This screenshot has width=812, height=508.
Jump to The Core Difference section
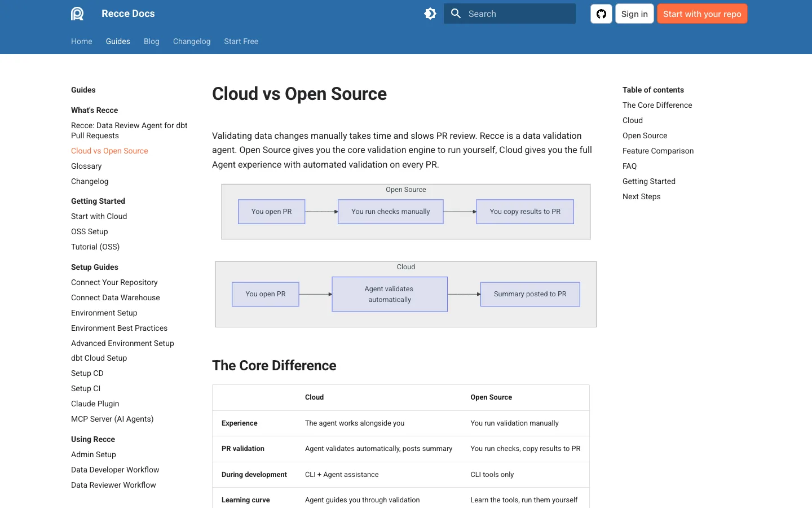(x=657, y=105)
